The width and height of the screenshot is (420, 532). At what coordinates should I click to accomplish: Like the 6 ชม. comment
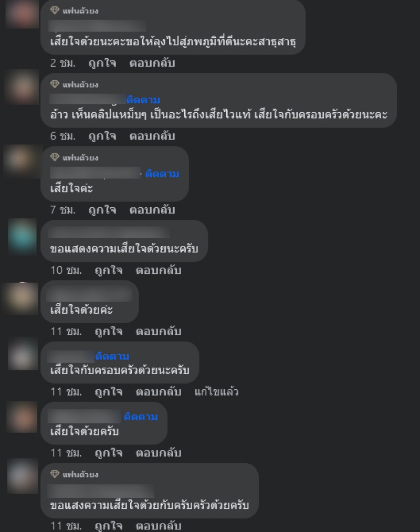pos(102,136)
